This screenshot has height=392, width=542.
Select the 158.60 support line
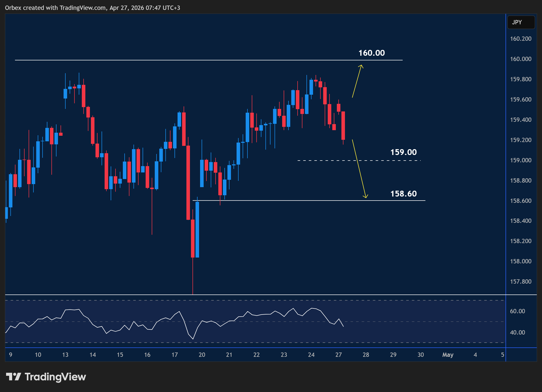[x=304, y=201]
